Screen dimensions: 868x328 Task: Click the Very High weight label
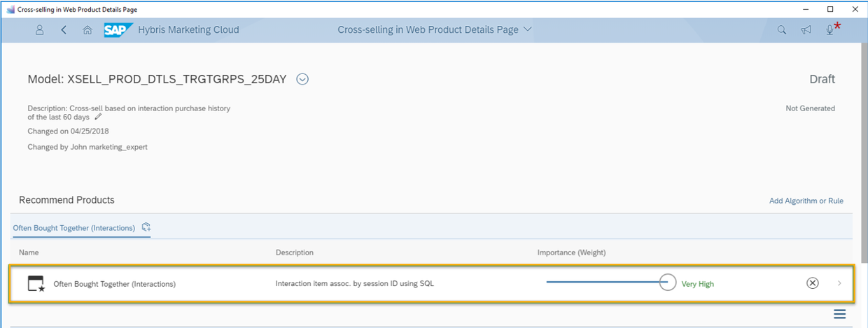(698, 284)
